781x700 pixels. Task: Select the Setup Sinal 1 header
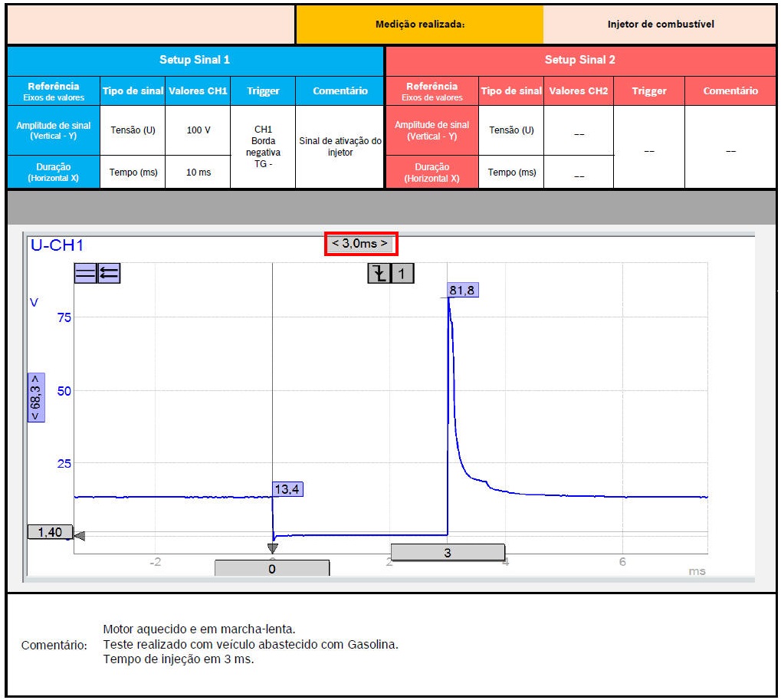pos(195,60)
